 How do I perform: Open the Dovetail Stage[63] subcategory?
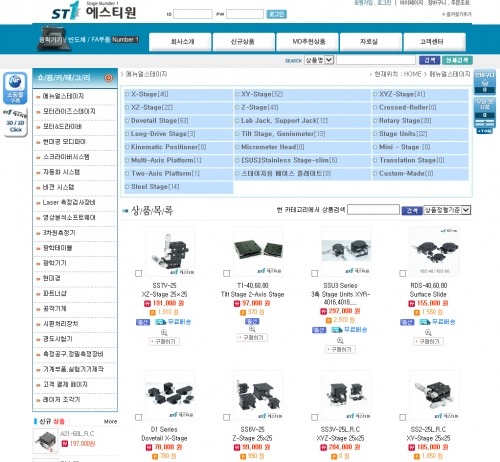coord(159,121)
